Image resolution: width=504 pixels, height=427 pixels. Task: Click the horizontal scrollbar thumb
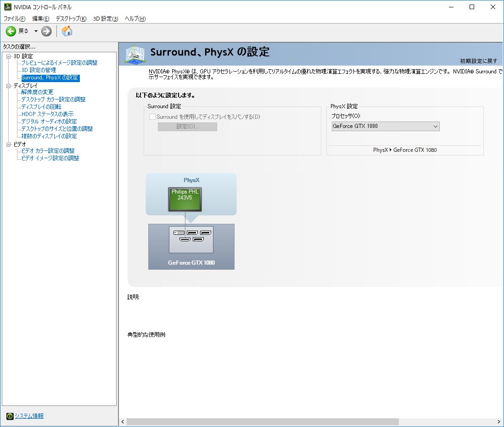pos(263,421)
